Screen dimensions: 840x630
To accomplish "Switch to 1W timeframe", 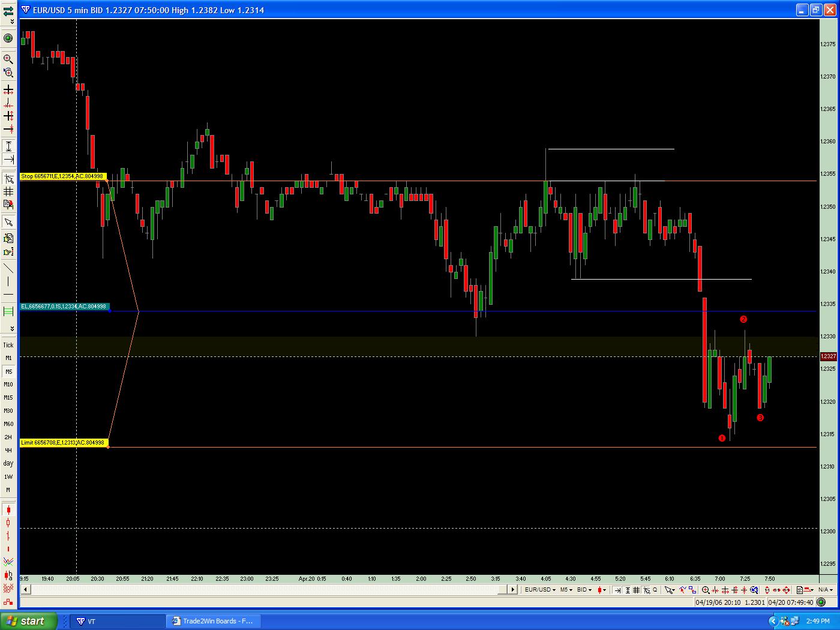I will pyautogui.click(x=8, y=477).
